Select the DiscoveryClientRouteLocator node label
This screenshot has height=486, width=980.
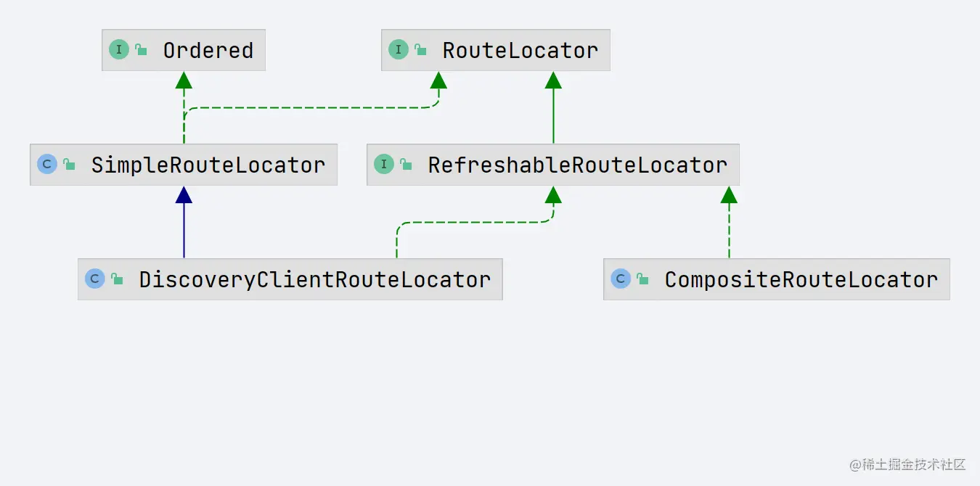tap(315, 280)
